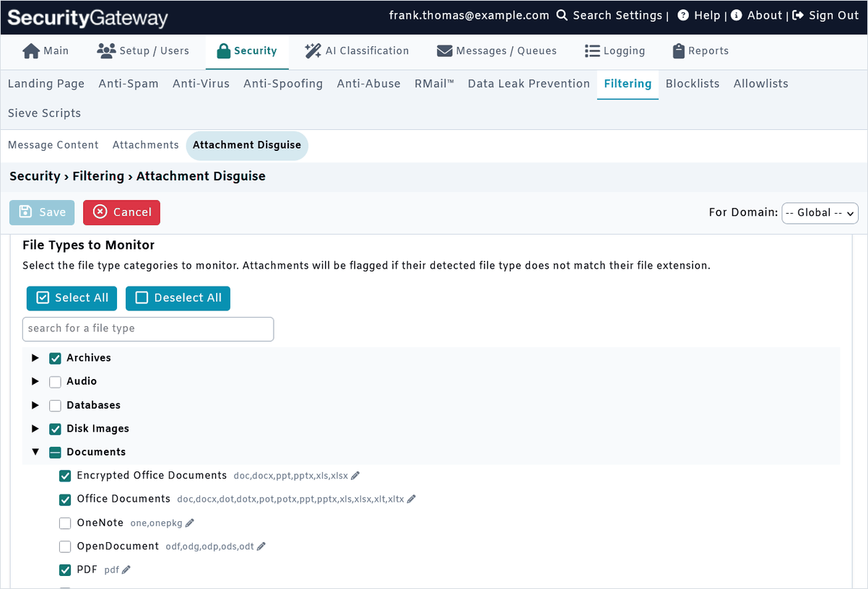
Task: Select the Attachment Disguise subtab
Action: tap(247, 145)
